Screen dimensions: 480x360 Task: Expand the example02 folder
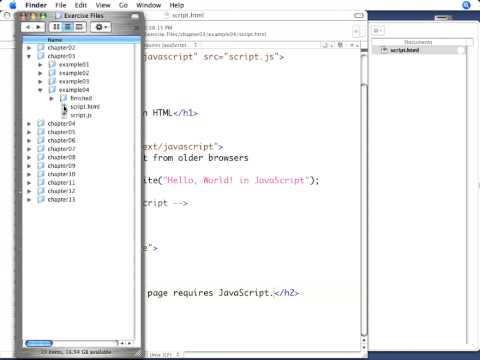click(40, 73)
